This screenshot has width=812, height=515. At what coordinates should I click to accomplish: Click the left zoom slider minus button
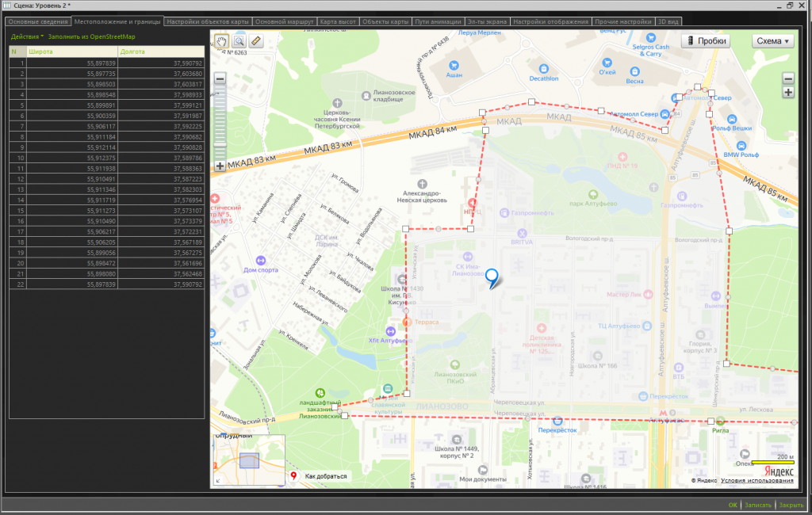[220, 78]
